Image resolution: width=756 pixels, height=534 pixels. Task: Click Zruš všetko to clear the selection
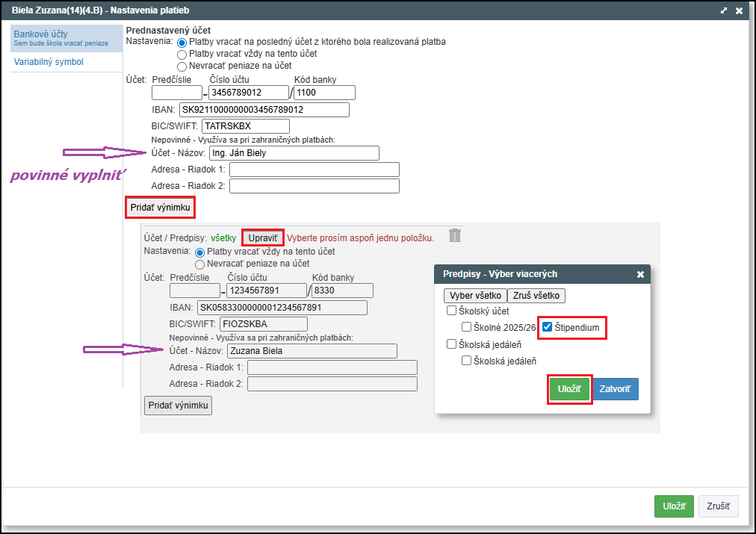point(536,295)
